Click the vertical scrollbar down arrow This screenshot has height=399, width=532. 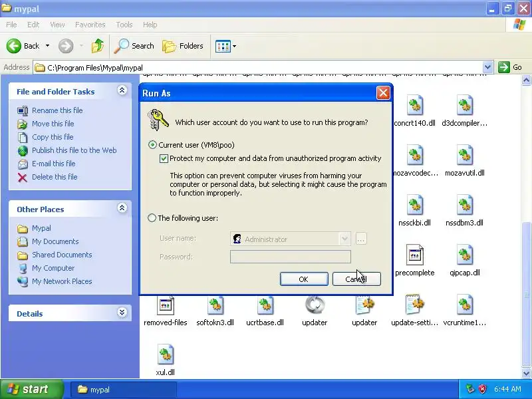click(x=526, y=373)
